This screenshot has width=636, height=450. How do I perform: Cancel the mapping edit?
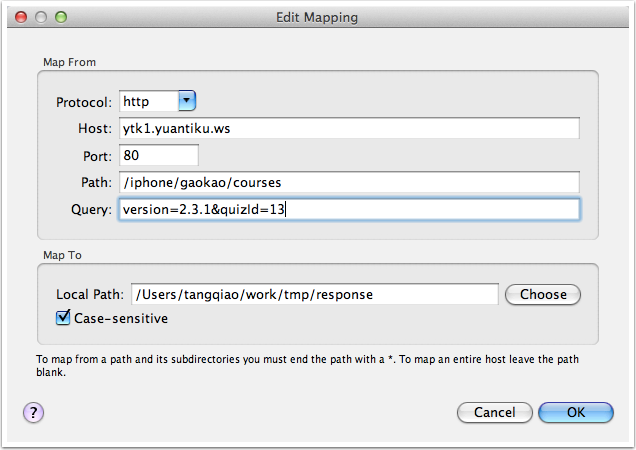click(494, 412)
